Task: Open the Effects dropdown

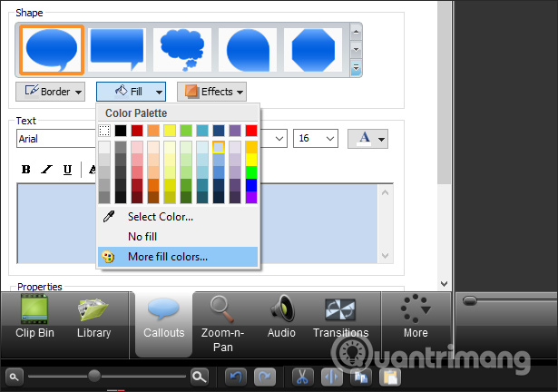Action: [x=211, y=92]
